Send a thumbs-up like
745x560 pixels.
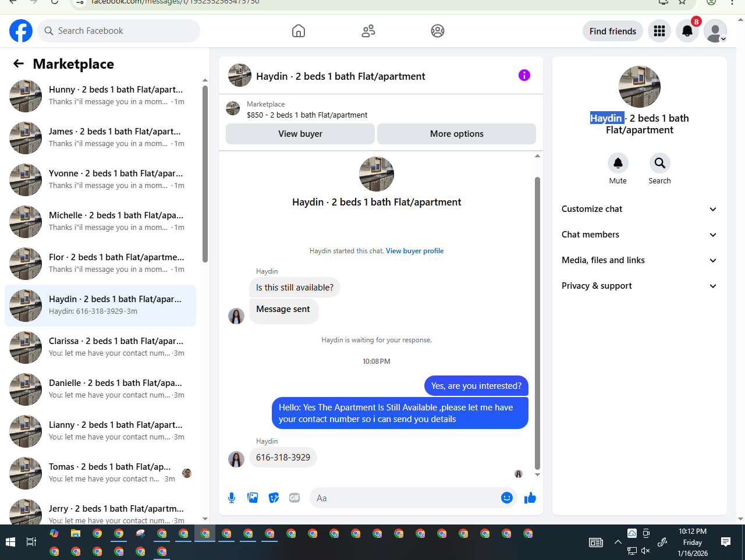tap(530, 498)
